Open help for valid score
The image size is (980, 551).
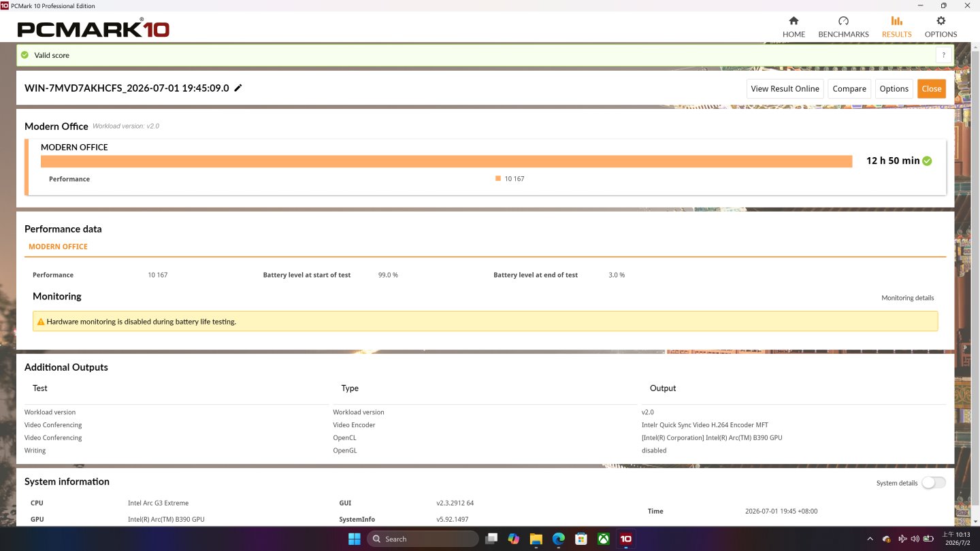[944, 55]
